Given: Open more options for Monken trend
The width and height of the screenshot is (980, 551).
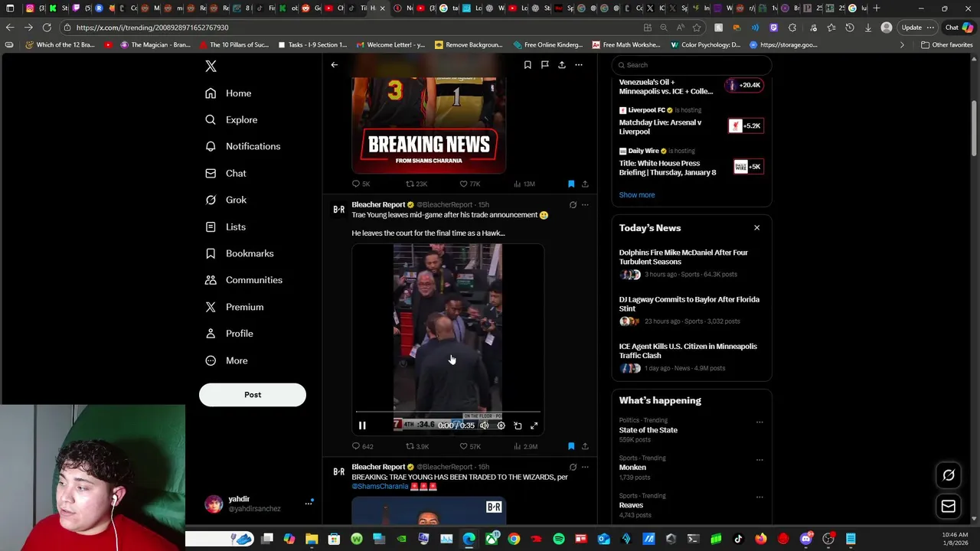Looking at the screenshot, I should (x=759, y=460).
